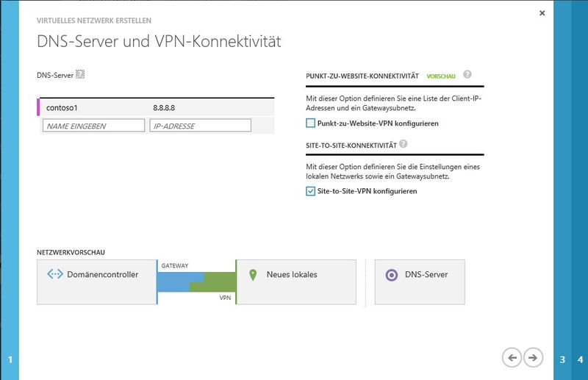
Task: Select the contoso1 DNS server row
Action: pyautogui.click(x=157, y=107)
